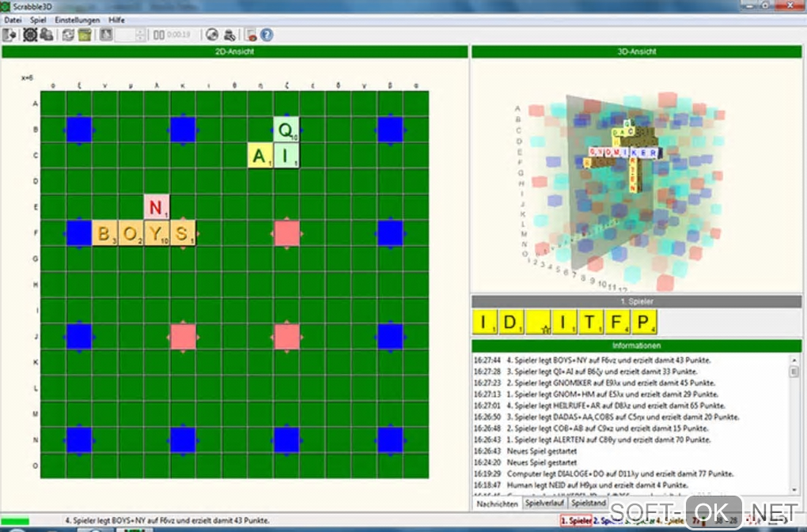Click blue bonus square left of B tile
The height and width of the screenshot is (532, 807).
[x=79, y=233]
